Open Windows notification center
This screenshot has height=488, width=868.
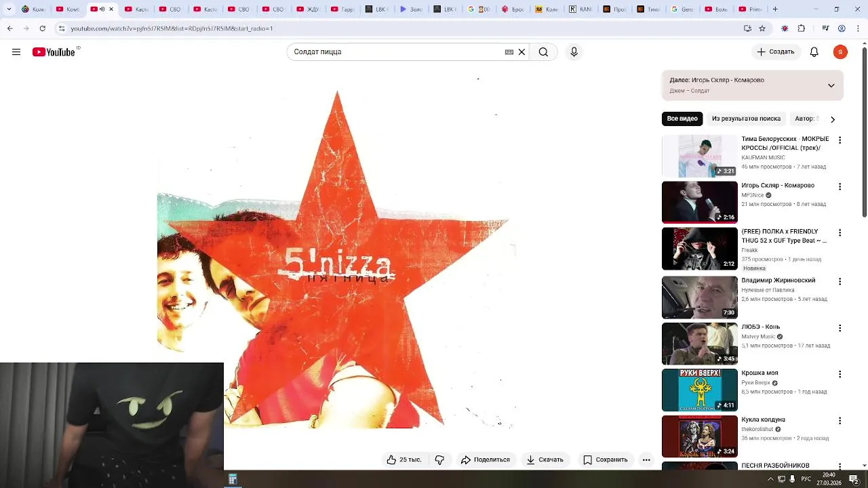[854, 479]
